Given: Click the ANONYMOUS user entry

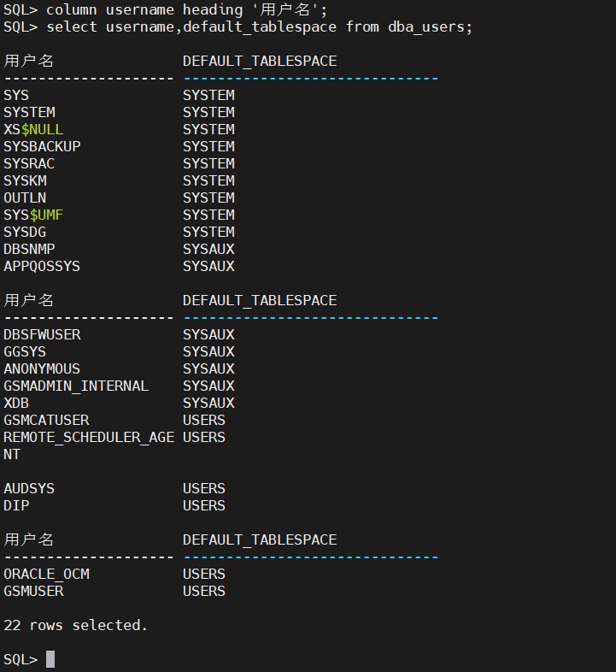Looking at the screenshot, I should [42, 368].
